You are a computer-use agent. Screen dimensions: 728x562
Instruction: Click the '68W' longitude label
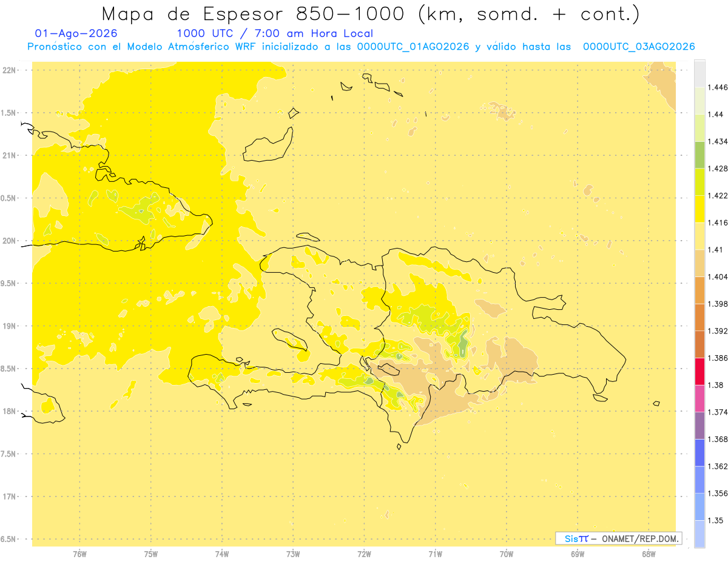coord(648,554)
